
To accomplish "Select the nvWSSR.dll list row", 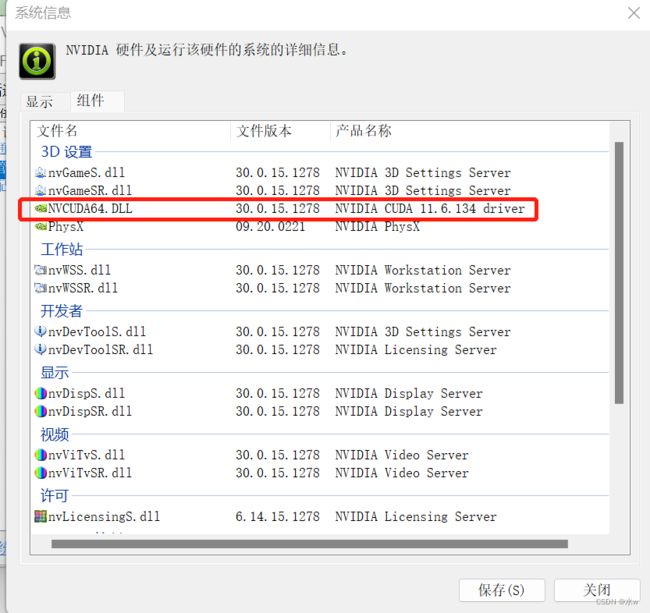I will pos(320,288).
